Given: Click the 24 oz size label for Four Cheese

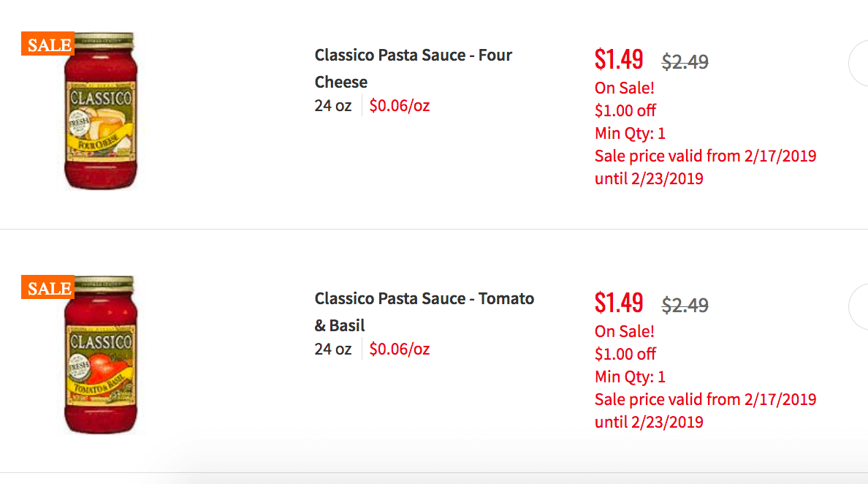Looking at the screenshot, I should pos(332,105).
